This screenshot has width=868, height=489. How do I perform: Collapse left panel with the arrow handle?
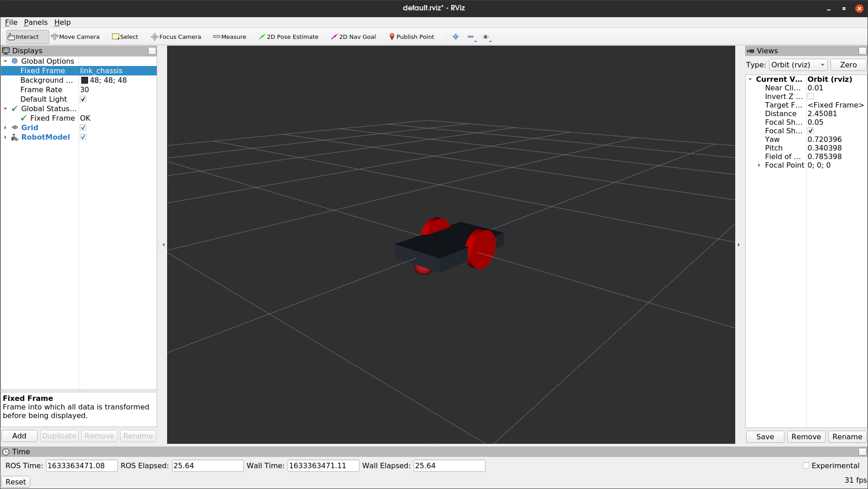163,245
